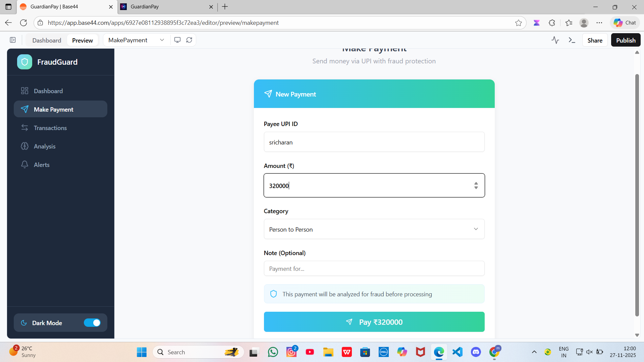The height and width of the screenshot is (362, 644).
Task: Switch to the Dashboard tab at top
Action: [47, 40]
